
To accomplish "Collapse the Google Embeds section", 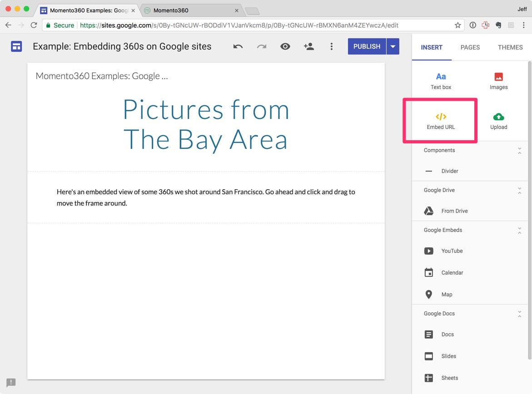I will point(519,231).
